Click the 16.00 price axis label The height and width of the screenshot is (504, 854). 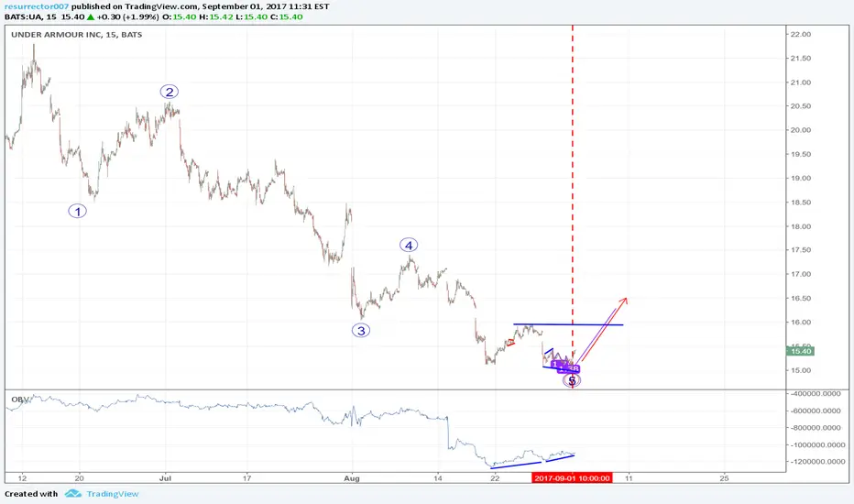point(801,322)
